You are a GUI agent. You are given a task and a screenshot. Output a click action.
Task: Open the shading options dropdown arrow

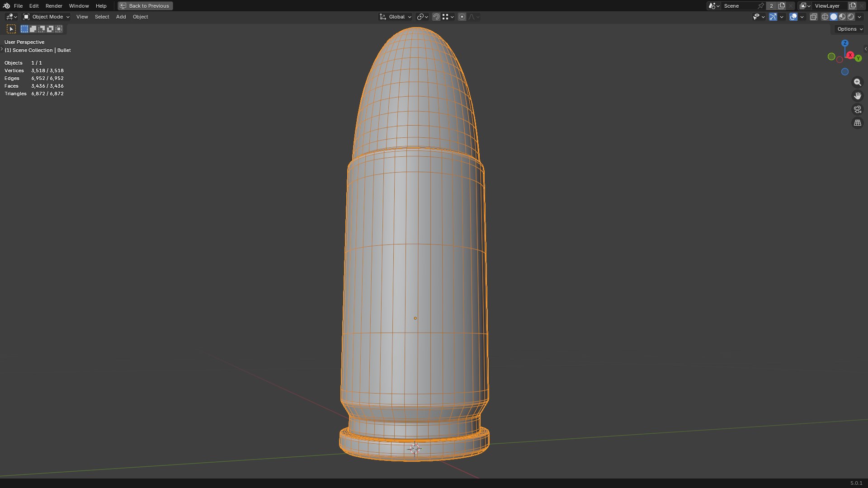point(859,17)
